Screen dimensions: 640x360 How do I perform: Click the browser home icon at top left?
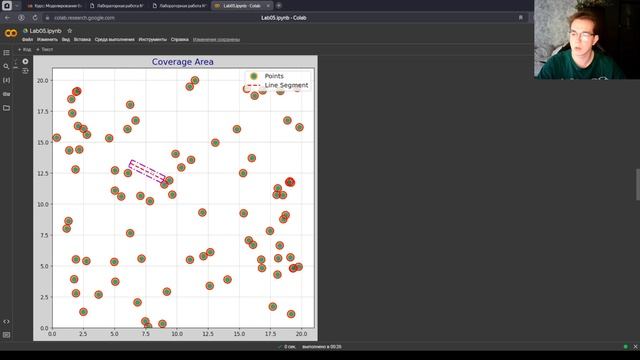(7, 6)
